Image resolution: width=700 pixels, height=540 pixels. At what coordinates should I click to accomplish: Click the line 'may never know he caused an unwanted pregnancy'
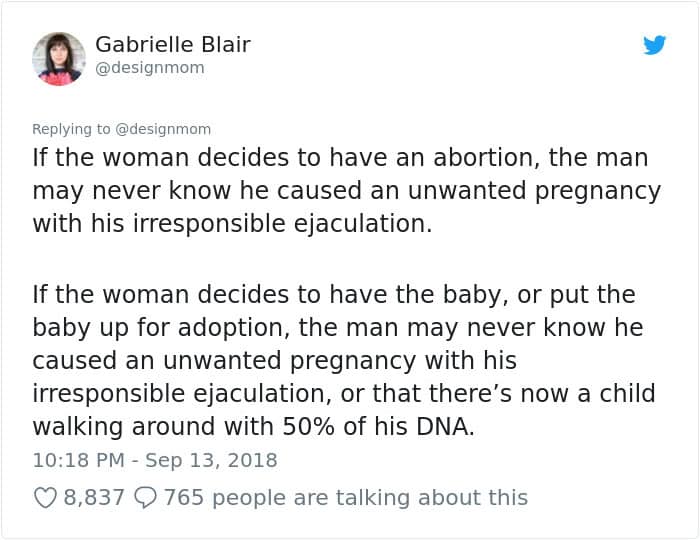pyautogui.click(x=346, y=191)
